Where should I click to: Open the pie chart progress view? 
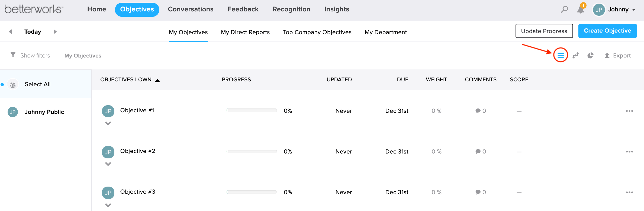[591, 56]
